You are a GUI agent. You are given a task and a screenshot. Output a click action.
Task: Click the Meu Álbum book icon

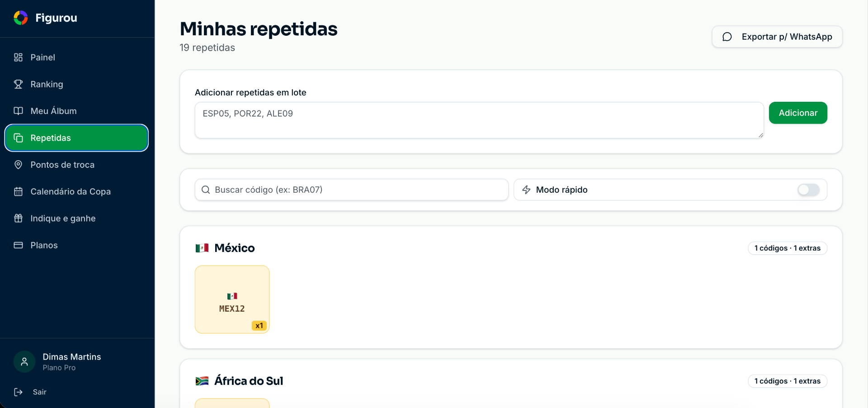click(18, 111)
